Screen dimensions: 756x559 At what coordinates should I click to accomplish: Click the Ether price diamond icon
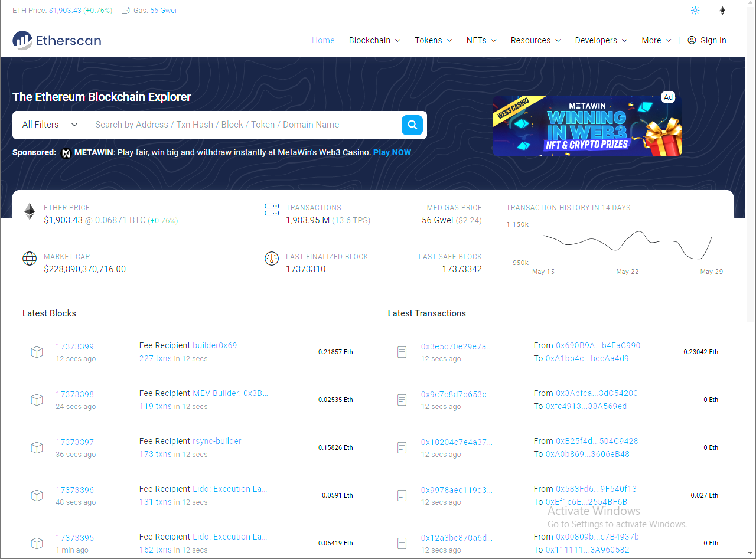(30, 212)
